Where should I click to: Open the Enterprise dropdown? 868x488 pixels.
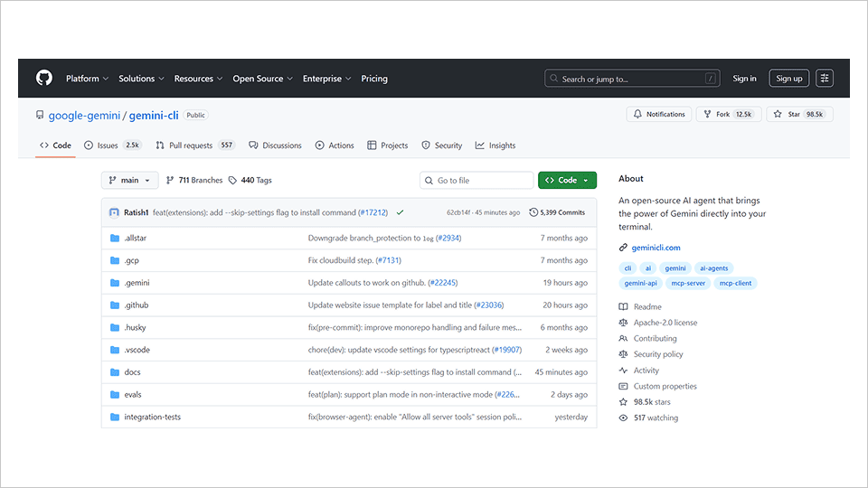(x=326, y=79)
